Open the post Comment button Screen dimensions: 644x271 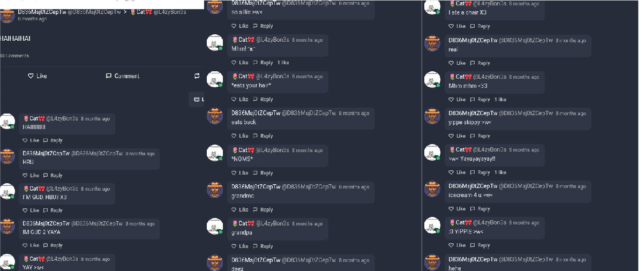123,76
